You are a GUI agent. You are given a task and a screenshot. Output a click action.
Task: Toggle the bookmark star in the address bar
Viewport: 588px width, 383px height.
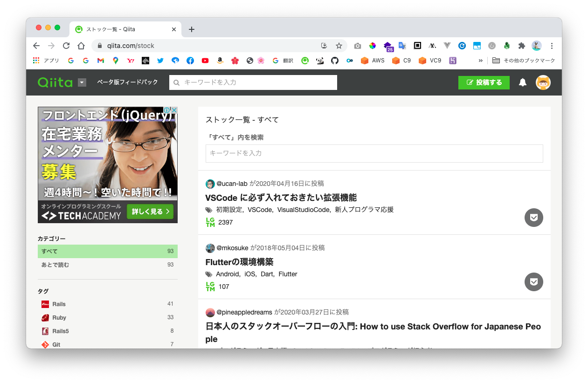[339, 46]
